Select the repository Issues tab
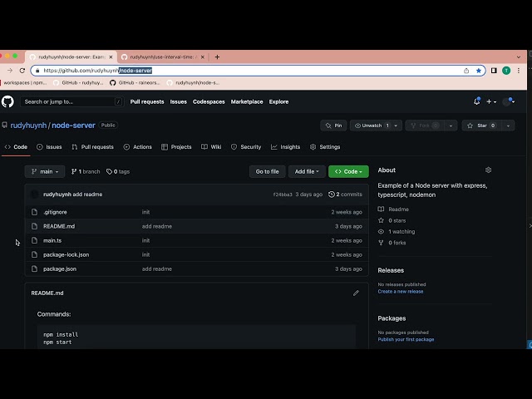532x399 pixels. tap(49, 147)
